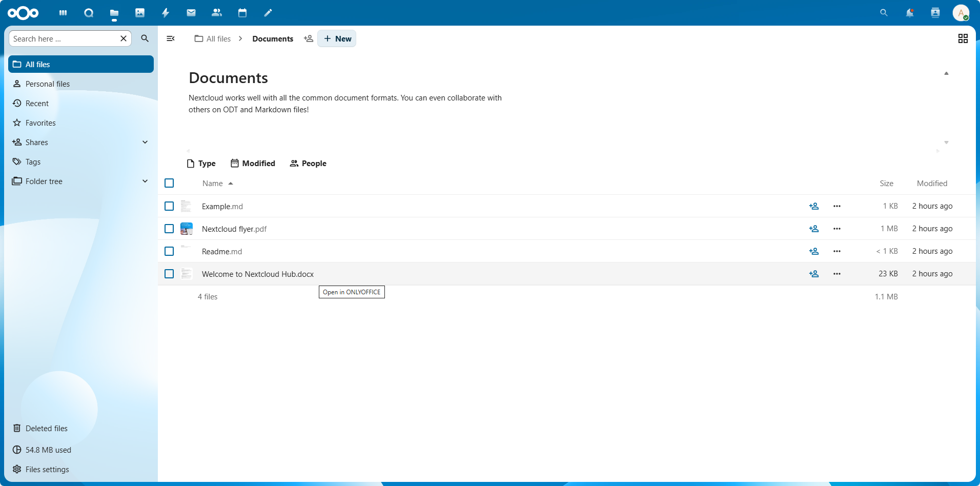Select the Example.md checkbox
Viewport: 980px width, 486px height.
(x=169, y=206)
